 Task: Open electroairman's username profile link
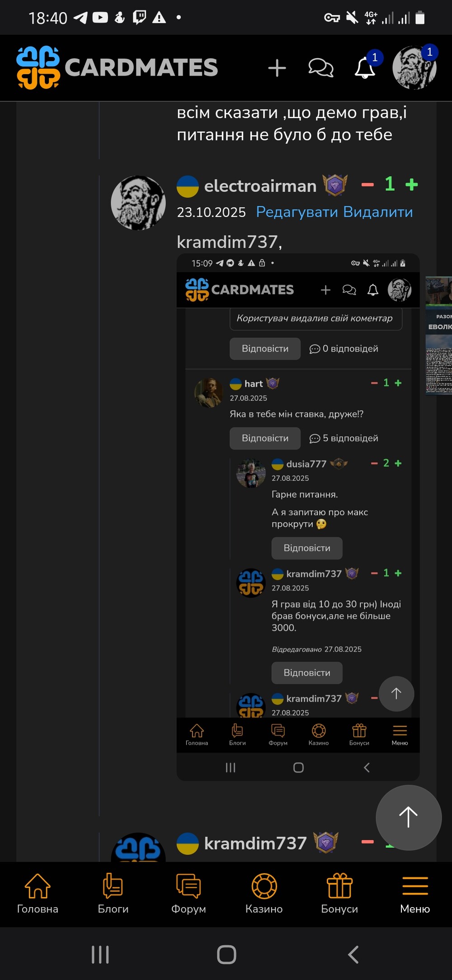[x=260, y=186]
